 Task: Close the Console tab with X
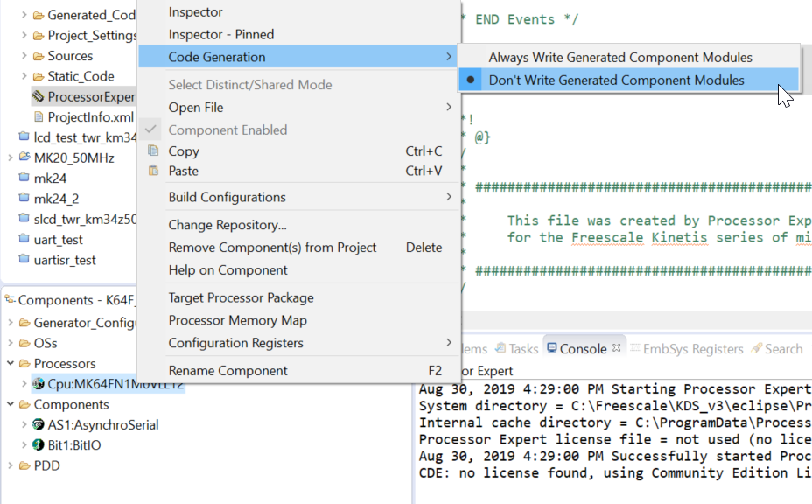[615, 348]
